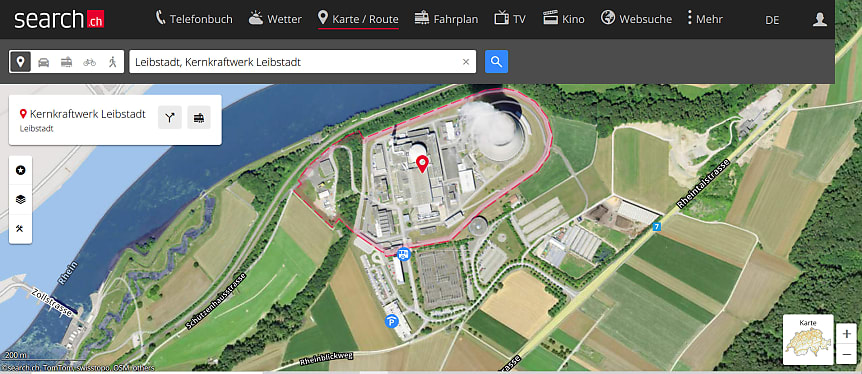Switch to public transport route mode
This screenshot has width=862, height=374.
point(67,62)
